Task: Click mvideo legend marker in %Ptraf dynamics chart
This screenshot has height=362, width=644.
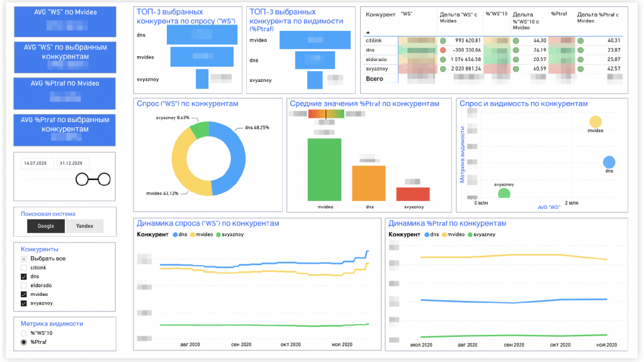Action: (444, 235)
